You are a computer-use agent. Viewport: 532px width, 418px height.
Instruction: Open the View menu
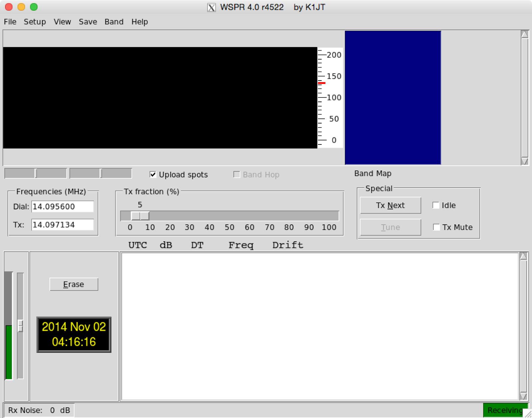(x=62, y=22)
